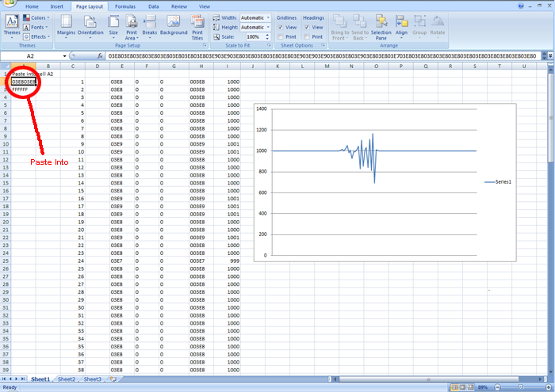Toggle Headings View checkbox
Image resolution: width=555 pixels, height=392 pixels.
coord(307,27)
